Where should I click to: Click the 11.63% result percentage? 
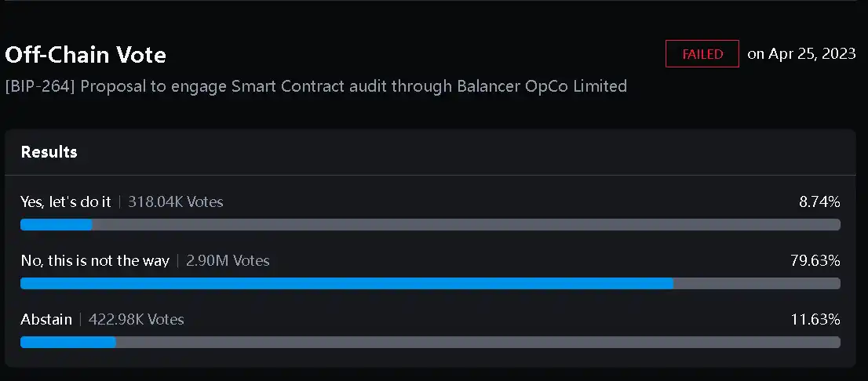click(x=816, y=319)
